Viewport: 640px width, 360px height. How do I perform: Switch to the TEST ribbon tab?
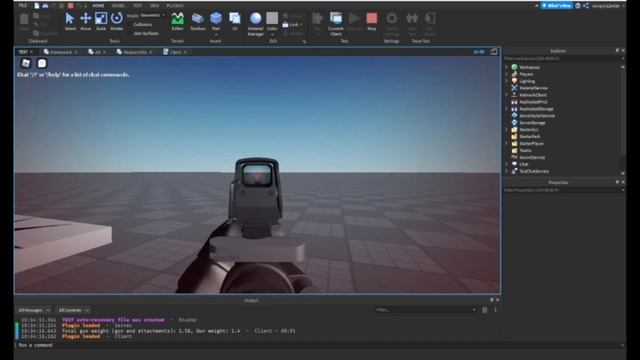(138, 6)
